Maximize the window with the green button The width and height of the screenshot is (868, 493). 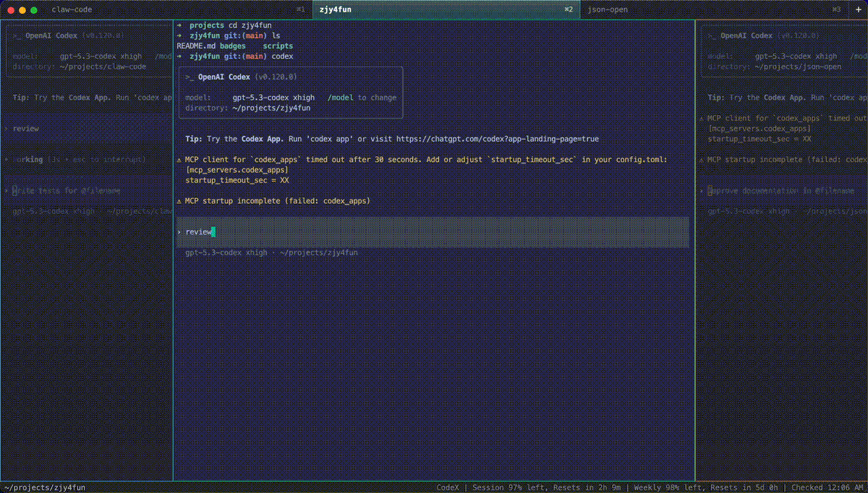(34, 10)
